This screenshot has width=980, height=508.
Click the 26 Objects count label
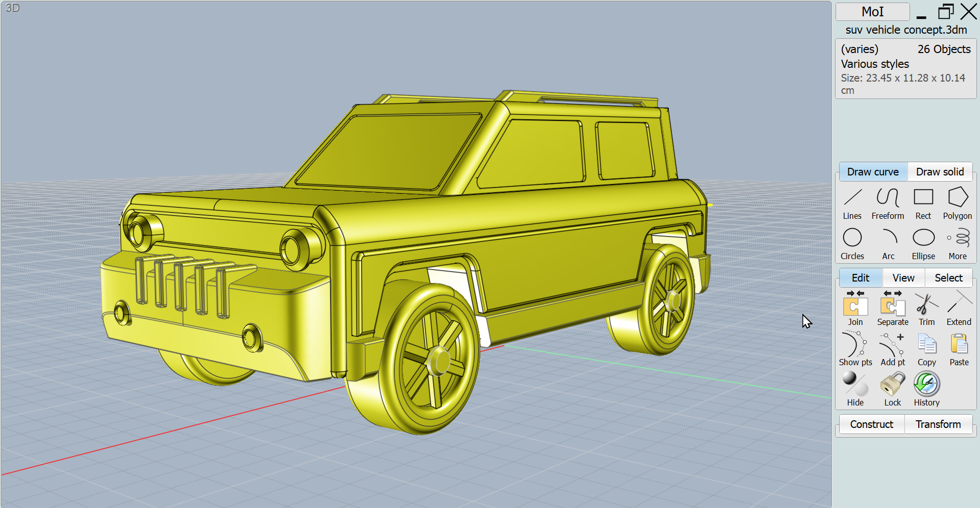(944, 49)
